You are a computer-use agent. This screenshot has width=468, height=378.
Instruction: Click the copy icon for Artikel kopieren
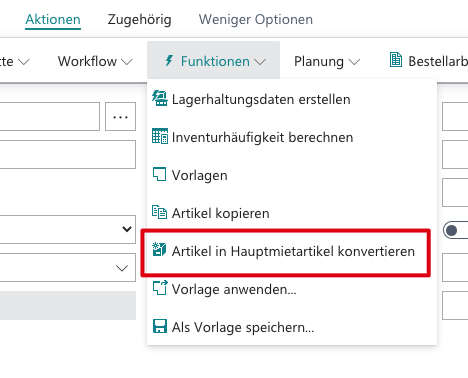[159, 212]
